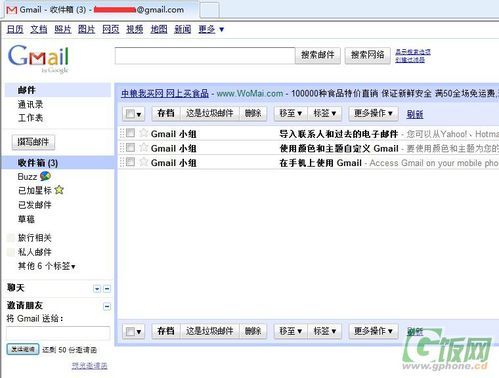The image size is (499, 378).
Task: Star the 在手机上使用 Gmail message
Action: (x=144, y=162)
